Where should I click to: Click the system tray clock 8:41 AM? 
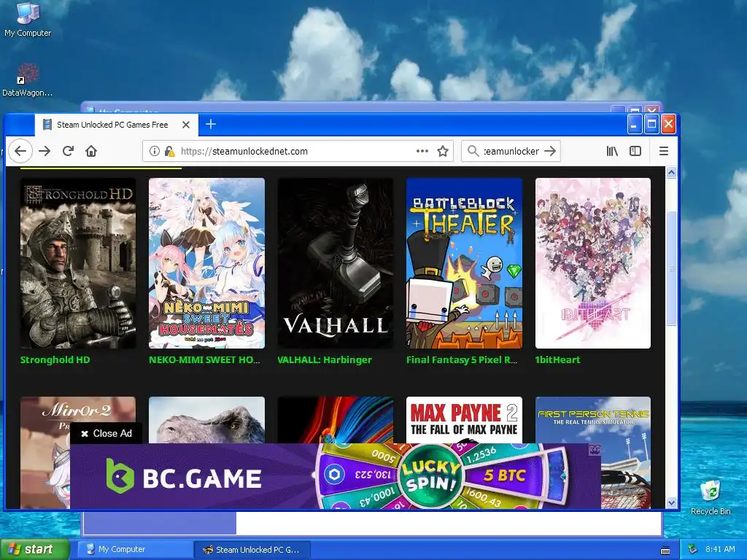tap(720, 549)
